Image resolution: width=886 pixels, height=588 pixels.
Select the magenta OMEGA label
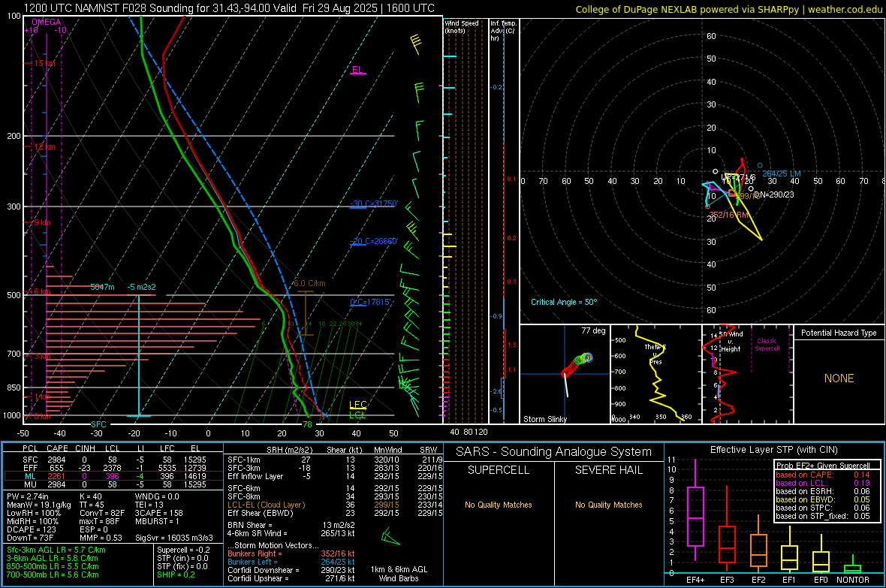point(47,22)
